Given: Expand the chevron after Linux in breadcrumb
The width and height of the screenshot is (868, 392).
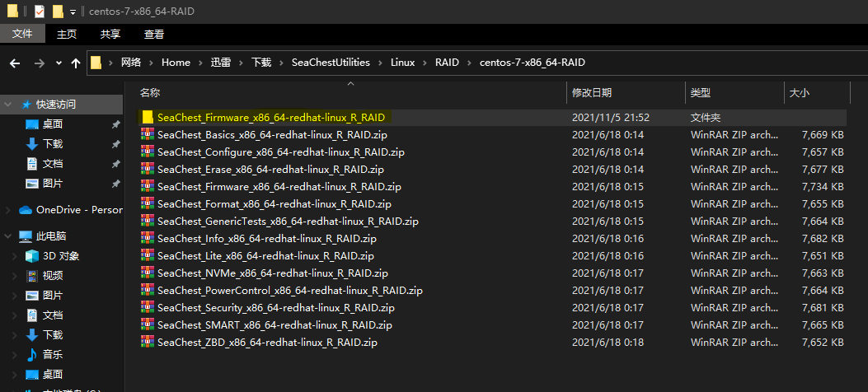Looking at the screenshot, I should tap(425, 63).
